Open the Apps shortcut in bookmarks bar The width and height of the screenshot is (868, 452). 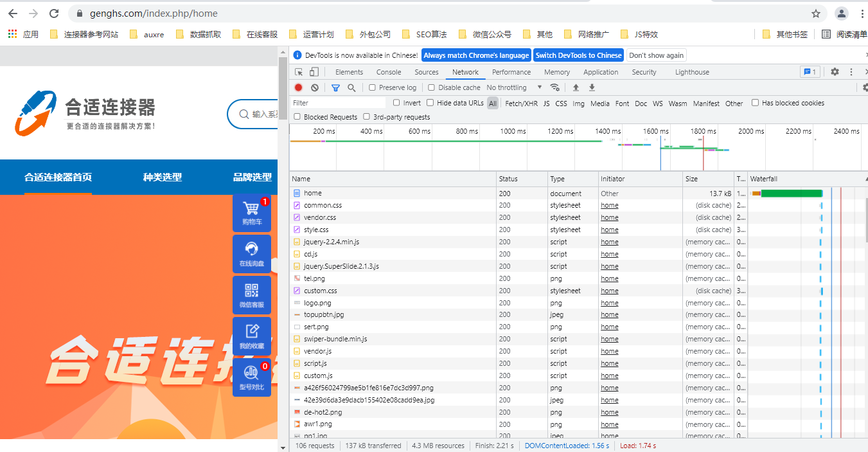(23, 34)
